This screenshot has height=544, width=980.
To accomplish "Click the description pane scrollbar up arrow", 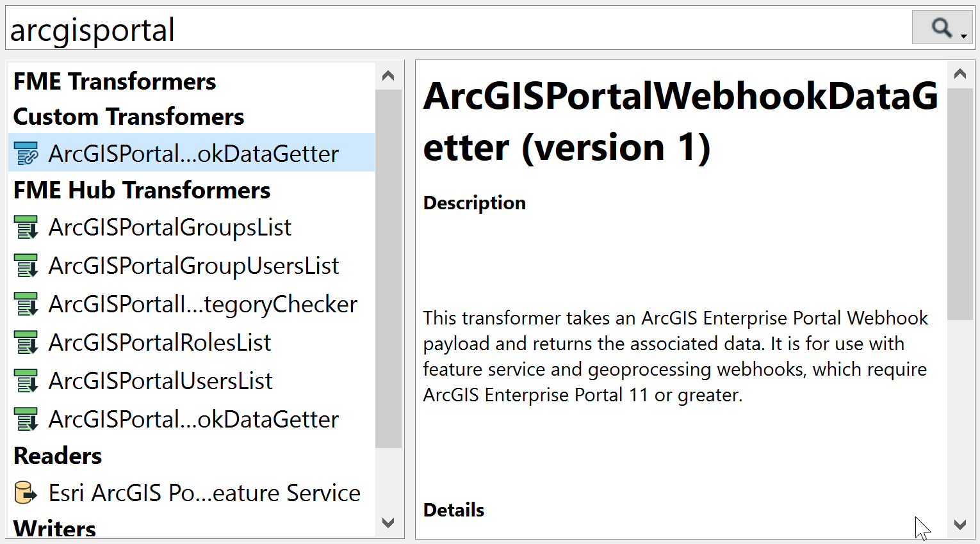I will click(x=961, y=74).
